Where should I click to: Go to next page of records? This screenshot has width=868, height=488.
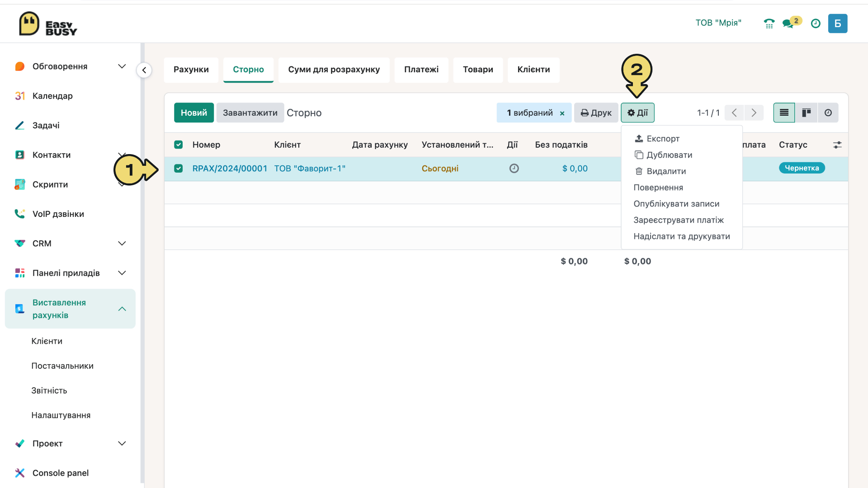click(754, 113)
